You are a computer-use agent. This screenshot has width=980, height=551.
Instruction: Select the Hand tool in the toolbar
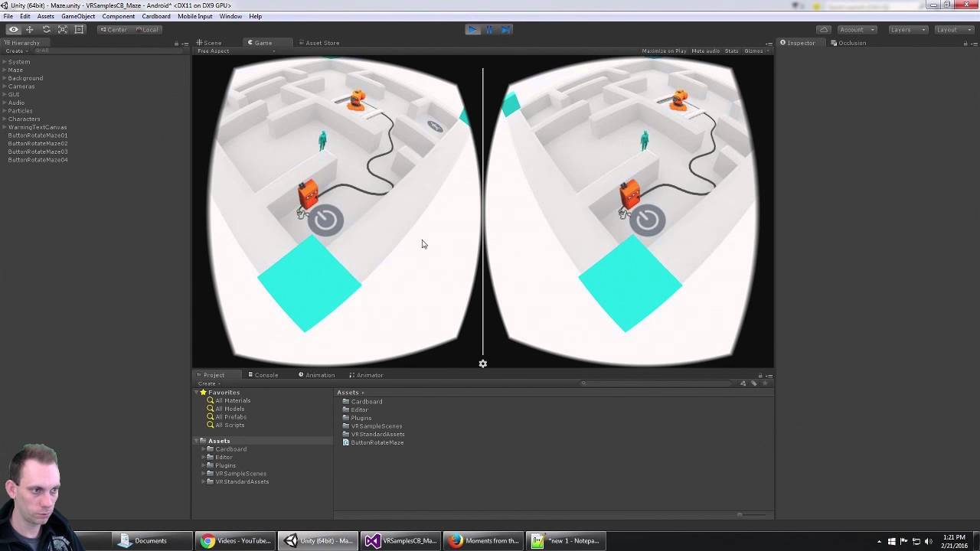(13, 29)
